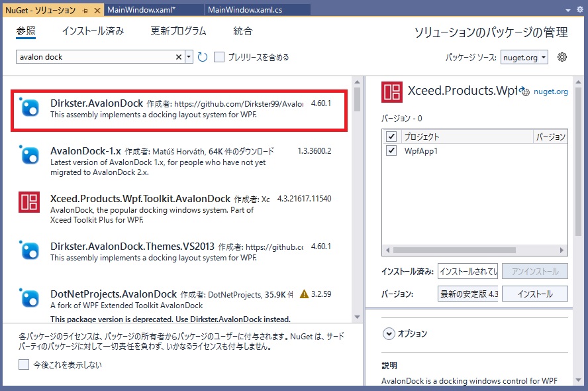This screenshot has width=588, height=391.
Task: Clear the avalon dock search text
Action: 179,57
